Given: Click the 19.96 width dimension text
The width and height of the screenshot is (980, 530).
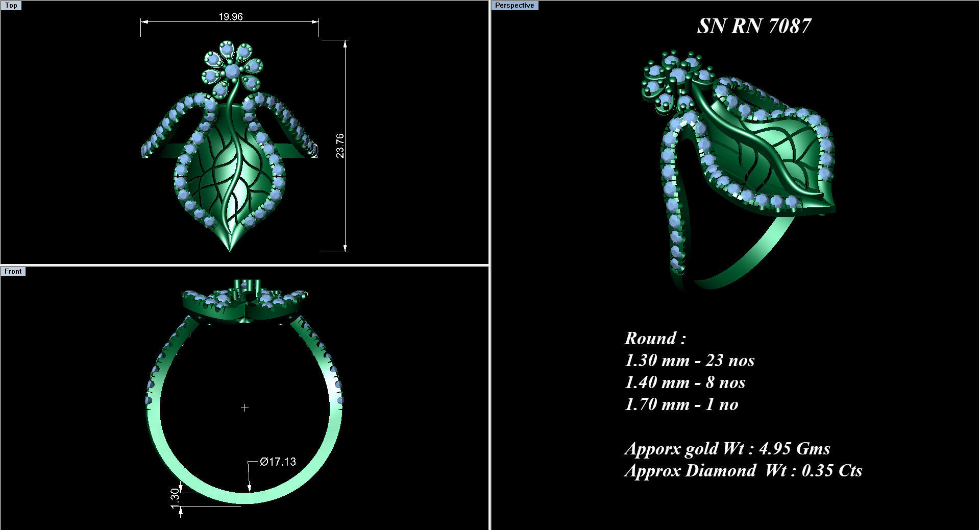Looking at the screenshot, I should click(231, 17).
